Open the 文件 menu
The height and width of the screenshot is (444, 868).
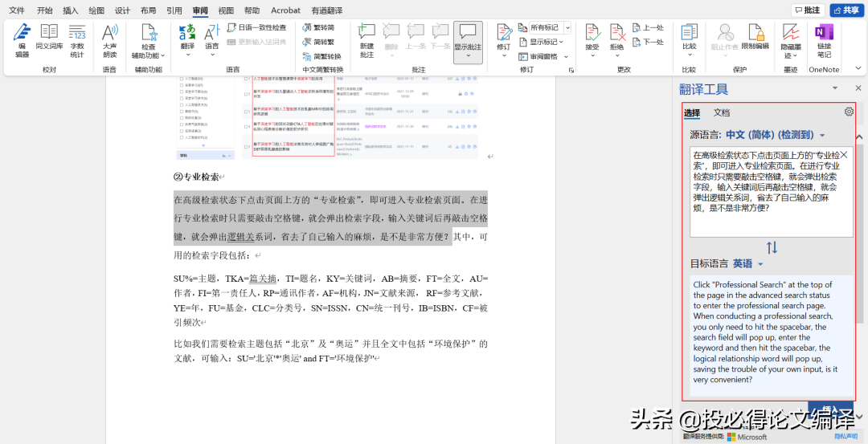coord(17,10)
